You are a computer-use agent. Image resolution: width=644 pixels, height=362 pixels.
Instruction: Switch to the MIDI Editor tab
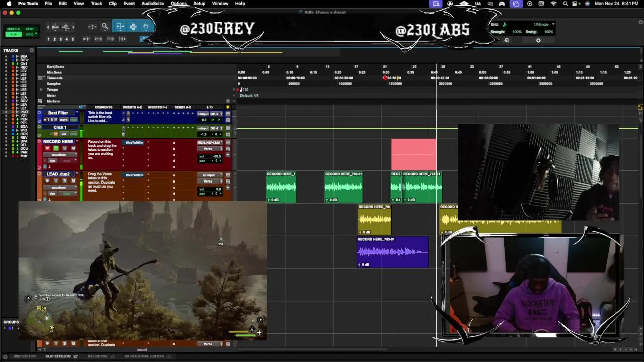pyautogui.click(x=25, y=356)
